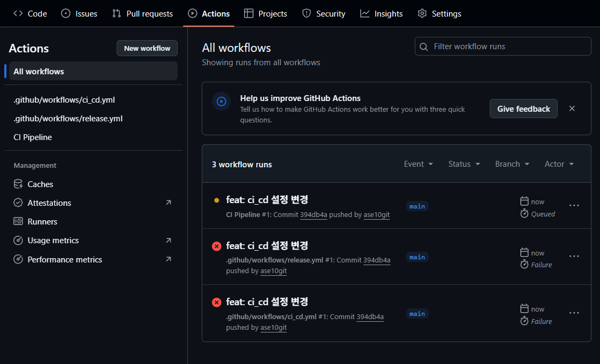Click the search magnifier icon in filter
This screenshot has height=364, width=600.
point(423,47)
